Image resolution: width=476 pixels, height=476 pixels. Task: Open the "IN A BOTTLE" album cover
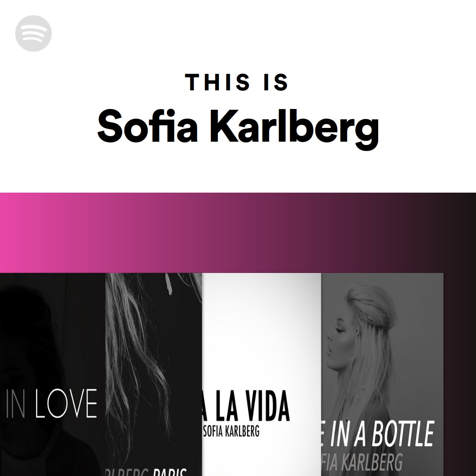point(382,374)
